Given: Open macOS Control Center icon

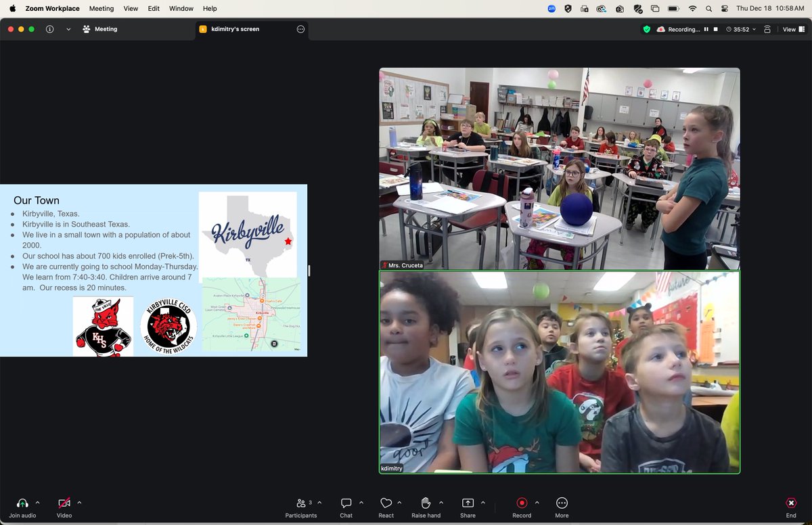Looking at the screenshot, I should tap(725, 8).
